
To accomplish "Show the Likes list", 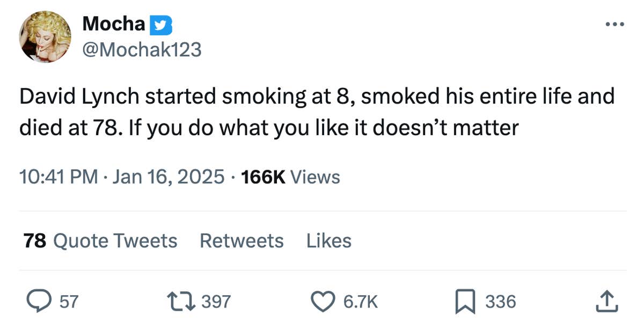I will (329, 241).
